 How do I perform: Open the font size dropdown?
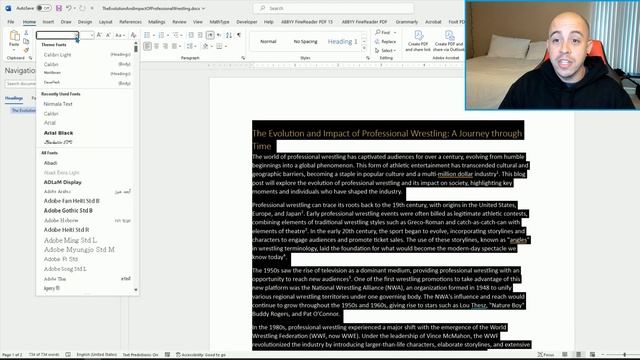tap(92, 35)
